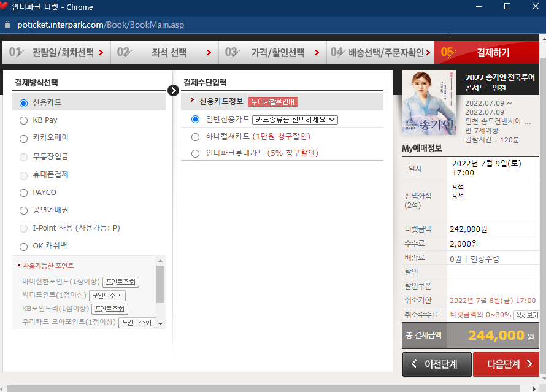The width and height of the screenshot is (546, 392).
Task: Select the 휴대폰결제 radio button
Action: (x=24, y=175)
